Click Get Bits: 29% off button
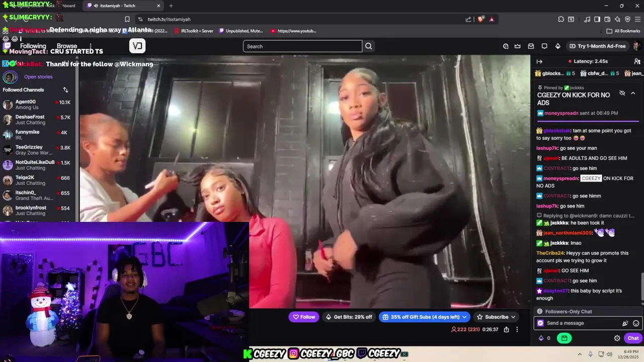 349,317
